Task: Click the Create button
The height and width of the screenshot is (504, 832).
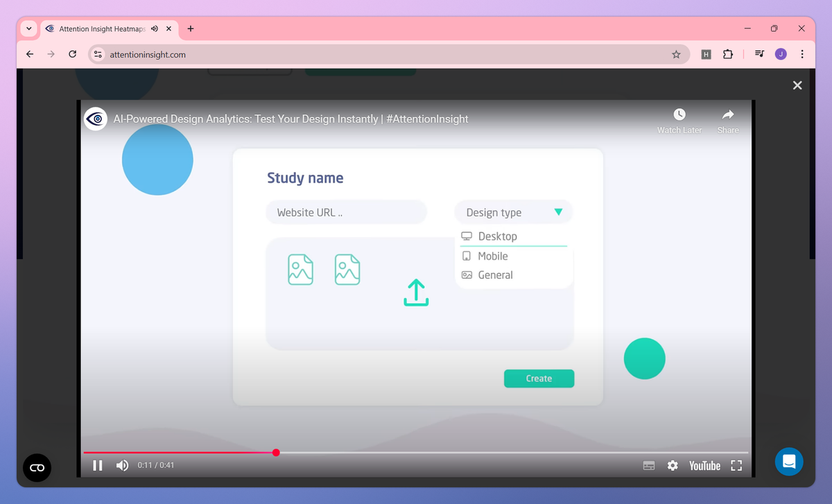Action: (x=539, y=378)
